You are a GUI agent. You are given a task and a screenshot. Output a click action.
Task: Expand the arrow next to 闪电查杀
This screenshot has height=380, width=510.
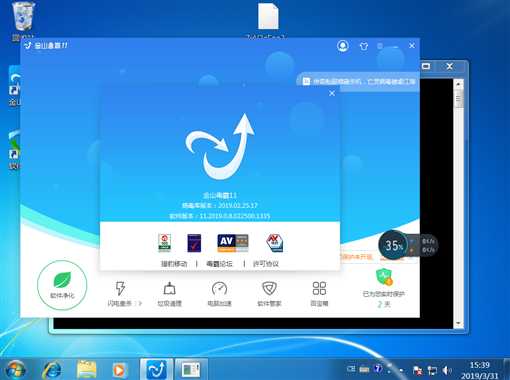[140, 303]
